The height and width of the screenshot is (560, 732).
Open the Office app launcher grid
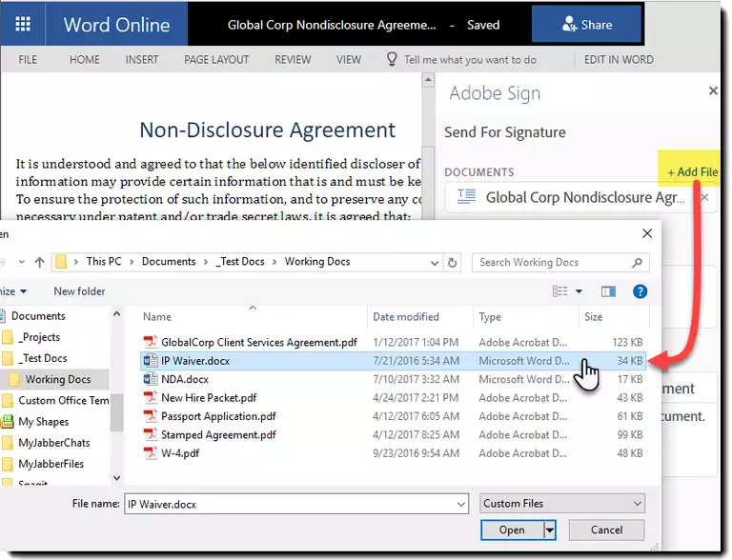pyautogui.click(x=24, y=25)
